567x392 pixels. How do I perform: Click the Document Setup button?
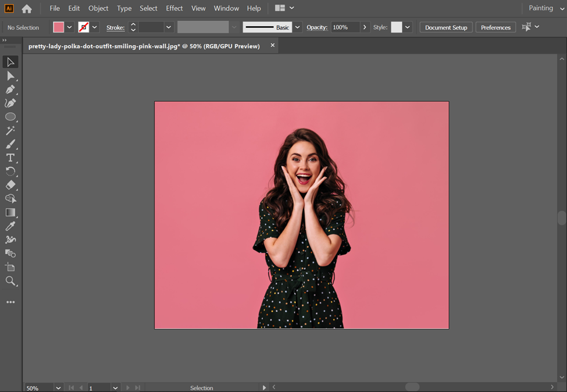(x=446, y=27)
